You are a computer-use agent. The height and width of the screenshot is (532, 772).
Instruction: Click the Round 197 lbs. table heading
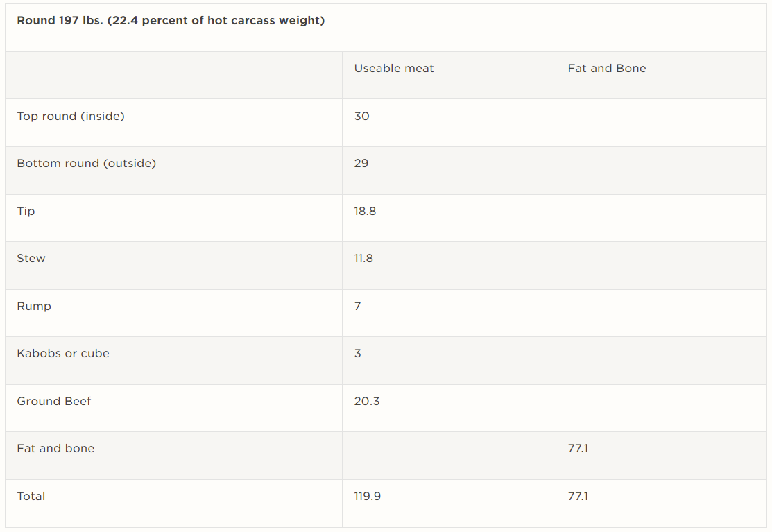coord(171,21)
